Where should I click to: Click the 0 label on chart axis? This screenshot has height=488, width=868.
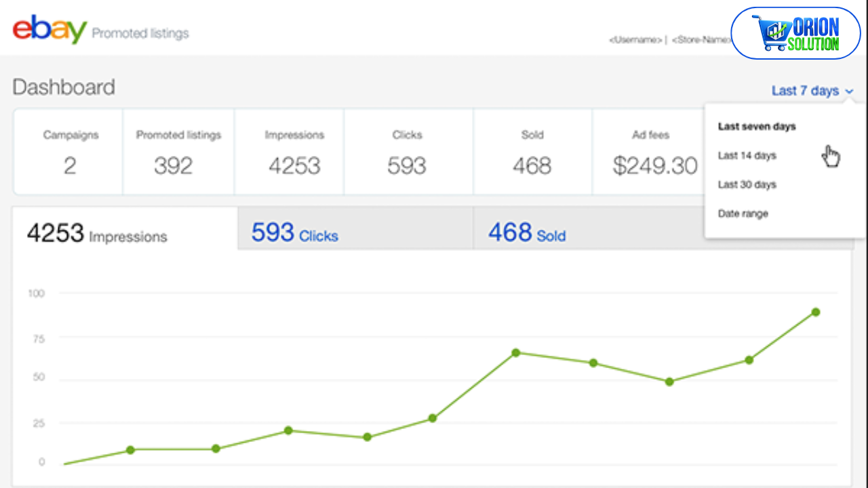(41, 462)
